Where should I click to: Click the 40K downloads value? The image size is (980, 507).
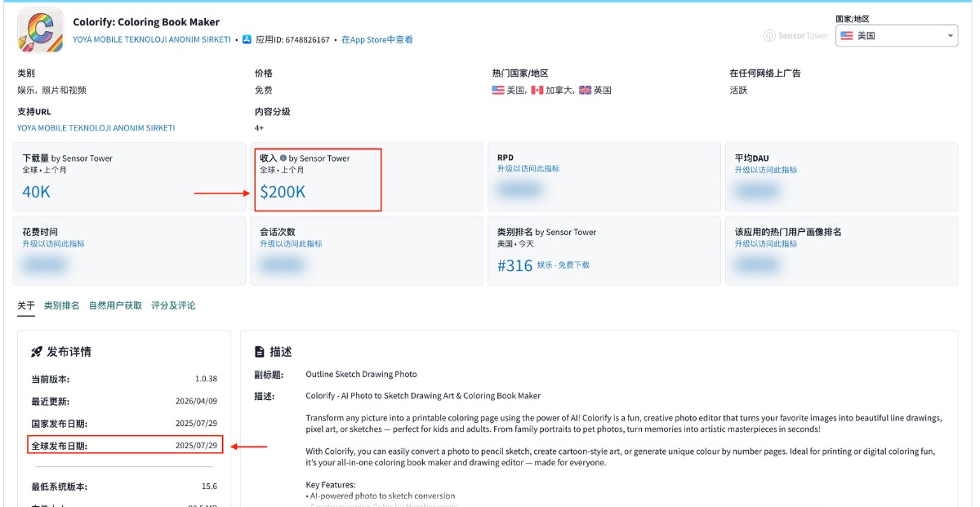[36, 192]
